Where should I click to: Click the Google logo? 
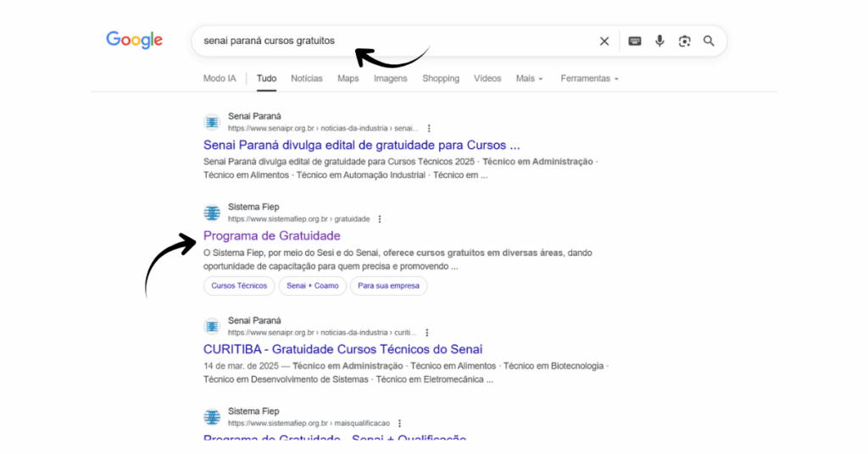click(x=134, y=40)
